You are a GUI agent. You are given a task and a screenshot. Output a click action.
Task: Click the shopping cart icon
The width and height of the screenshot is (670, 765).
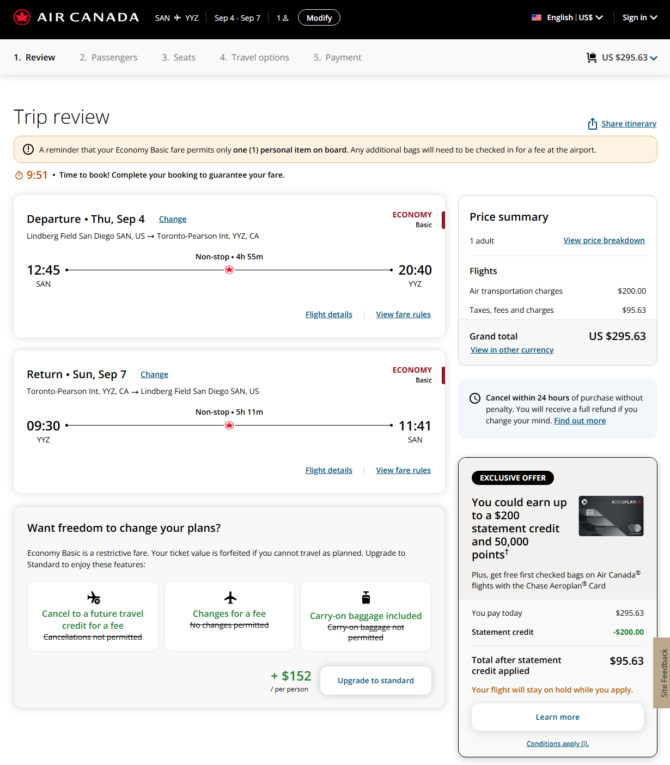[x=591, y=58]
